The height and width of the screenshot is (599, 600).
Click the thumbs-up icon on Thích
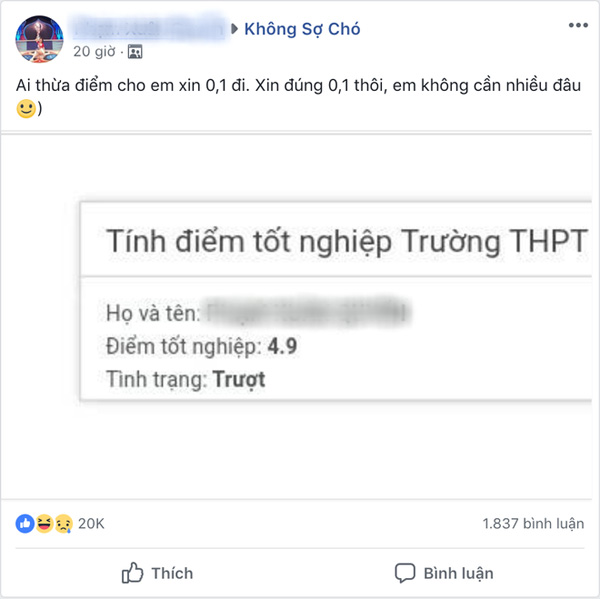pyautogui.click(x=132, y=573)
